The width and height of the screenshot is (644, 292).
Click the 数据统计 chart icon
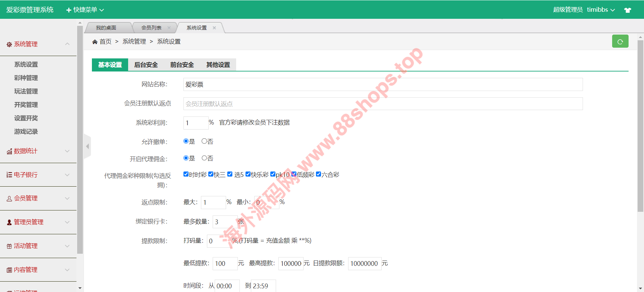pos(9,152)
